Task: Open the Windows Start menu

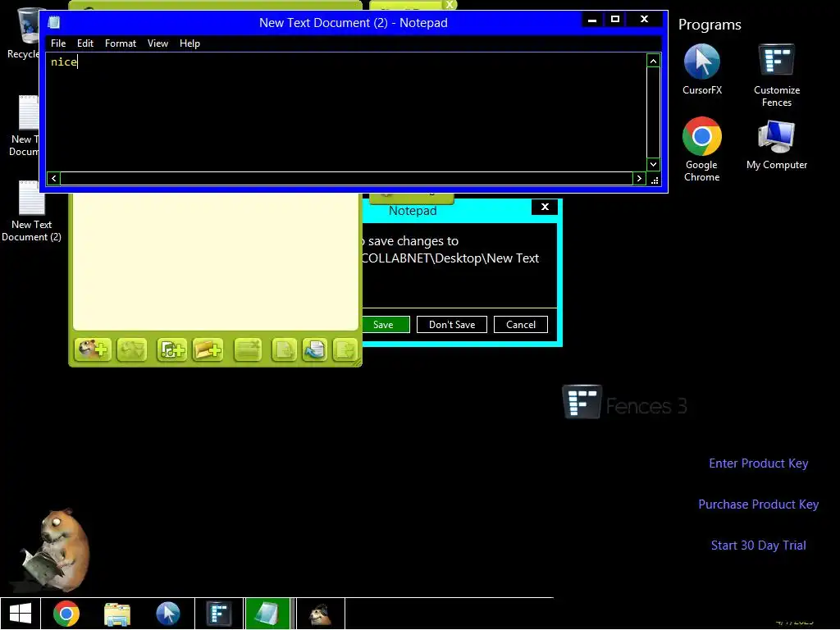Action: click(21, 614)
